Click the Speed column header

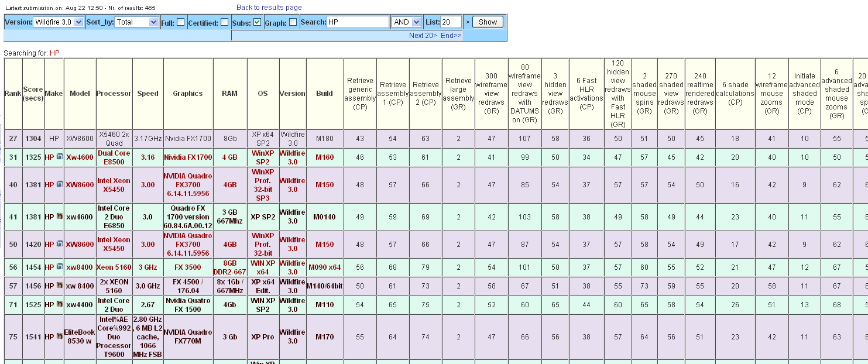point(148,94)
